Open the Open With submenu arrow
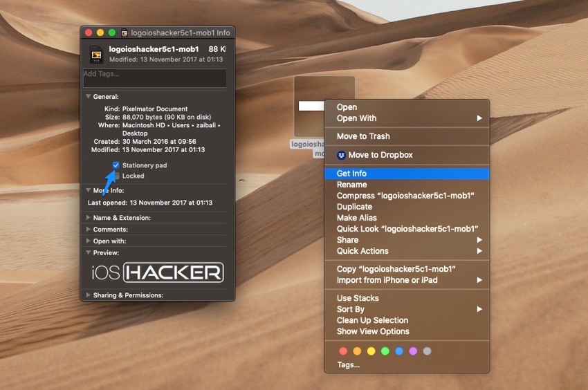Image resolution: width=588 pixels, height=390 pixels. tap(479, 118)
